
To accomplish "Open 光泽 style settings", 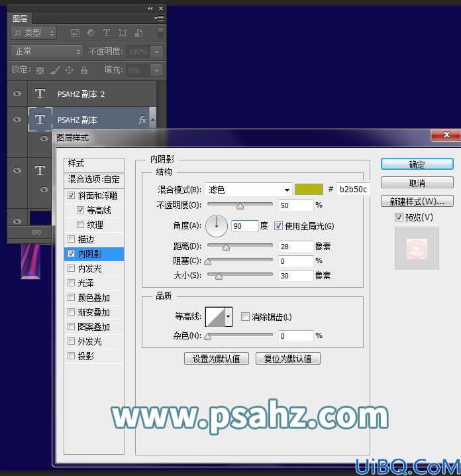I will (x=86, y=283).
